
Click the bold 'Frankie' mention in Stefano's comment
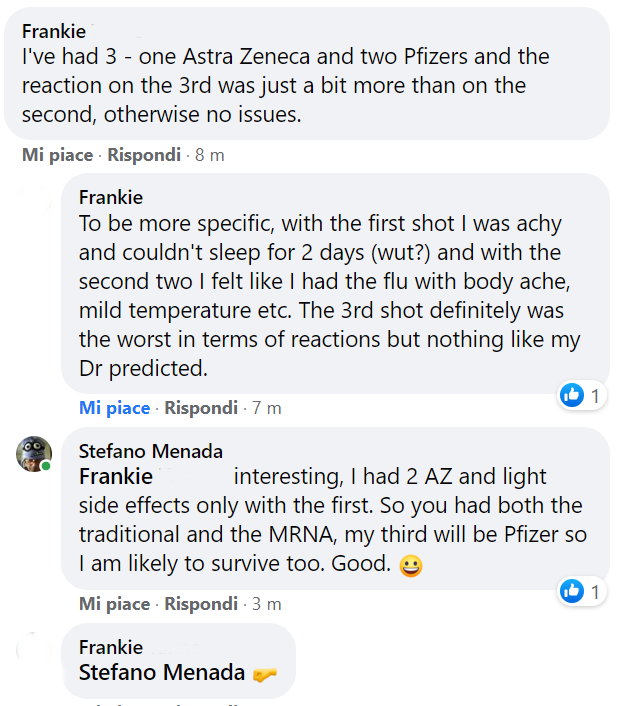click(116, 476)
